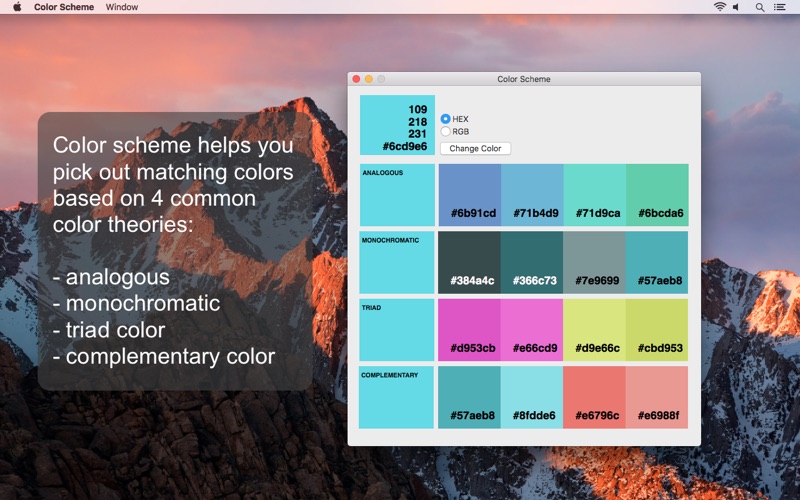
Task: Pick triad swatch #cbd953
Action: click(657, 330)
